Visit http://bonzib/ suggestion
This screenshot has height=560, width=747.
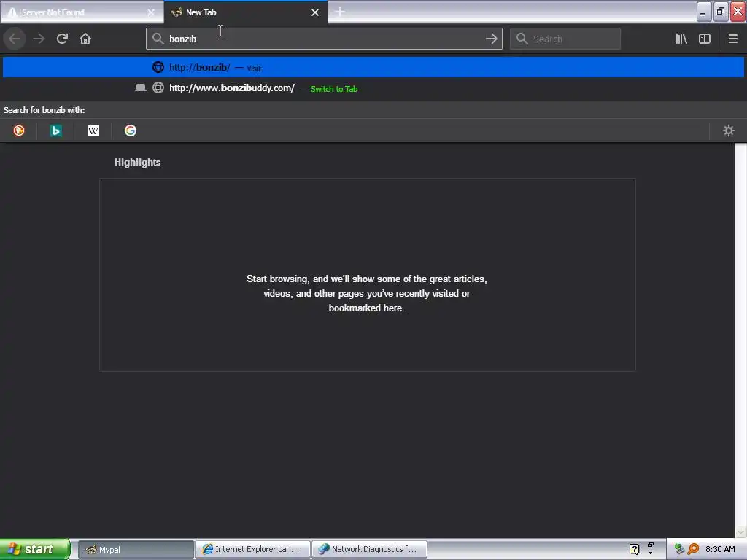[x=373, y=67]
